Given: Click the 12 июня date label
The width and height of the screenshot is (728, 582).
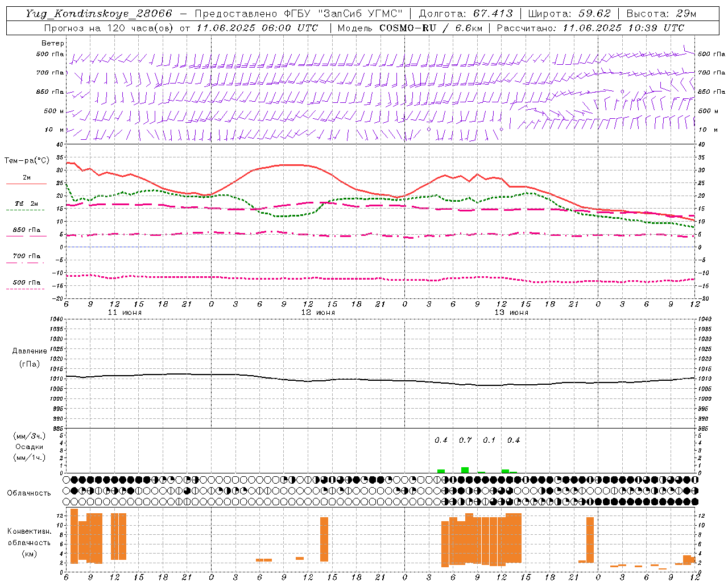Looking at the screenshot, I should [318, 313].
